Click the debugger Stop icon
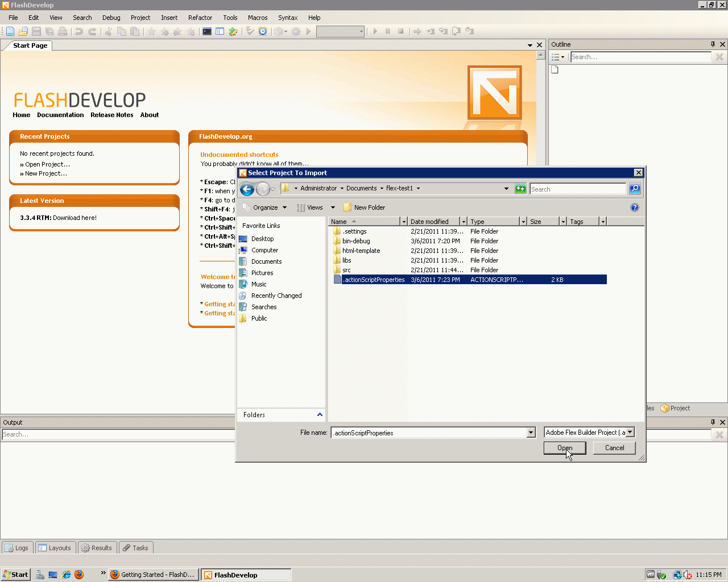The image size is (728, 582). tap(401, 31)
